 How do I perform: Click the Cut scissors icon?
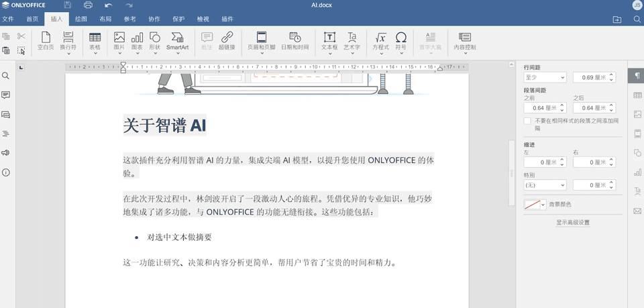(21, 36)
